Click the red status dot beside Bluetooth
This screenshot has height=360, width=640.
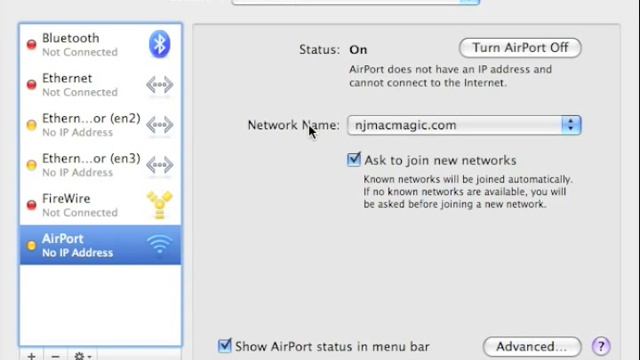pos(31,44)
